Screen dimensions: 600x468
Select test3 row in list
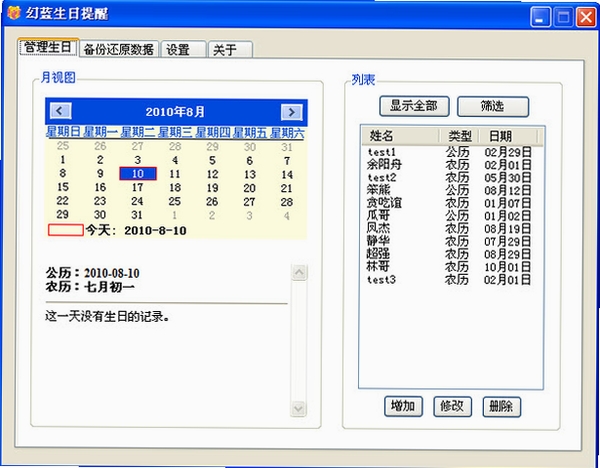click(450, 279)
